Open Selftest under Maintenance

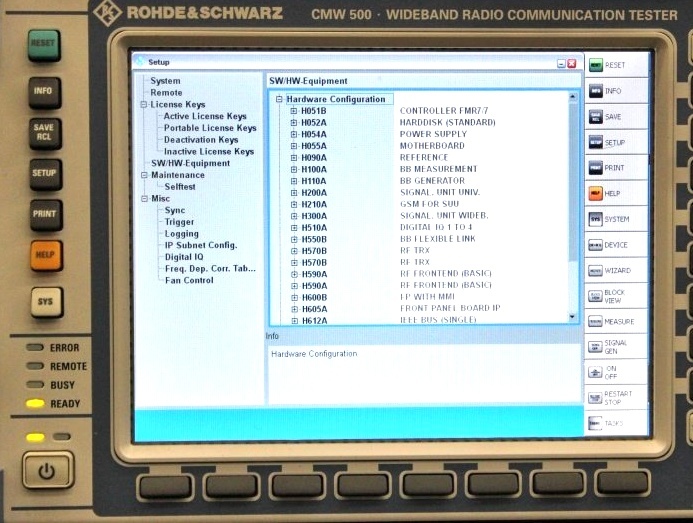pos(180,187)
